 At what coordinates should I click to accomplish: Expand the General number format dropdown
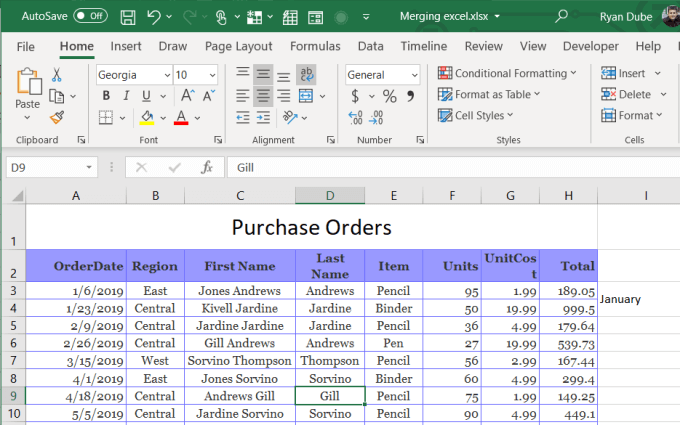414,75
